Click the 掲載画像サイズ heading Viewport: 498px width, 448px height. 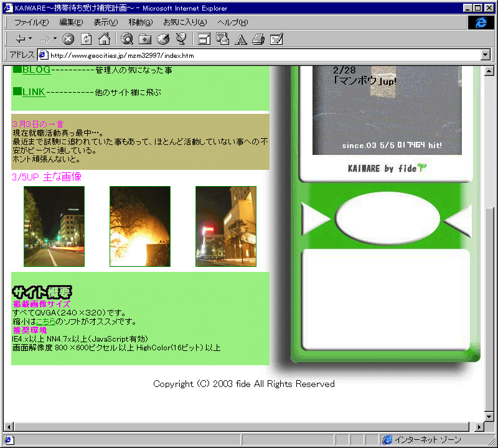(x=41, y=304)
